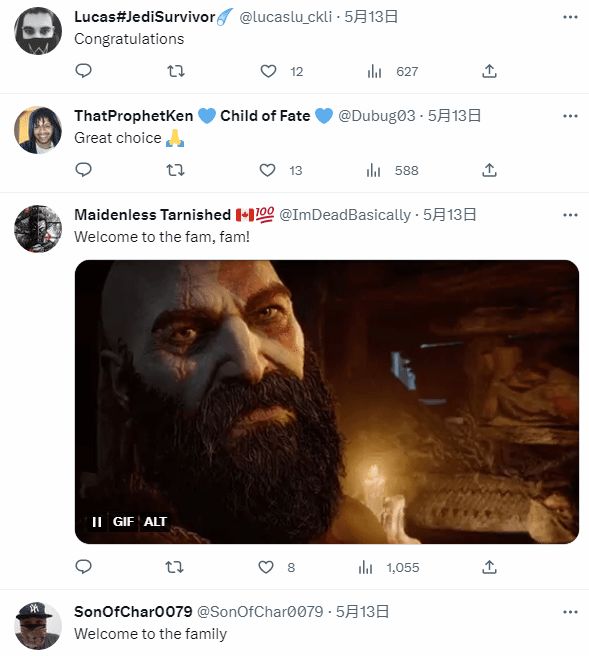Open more options for Maidenless Tarnished's tweet
The image size is (589, 656).
[570, 215]
